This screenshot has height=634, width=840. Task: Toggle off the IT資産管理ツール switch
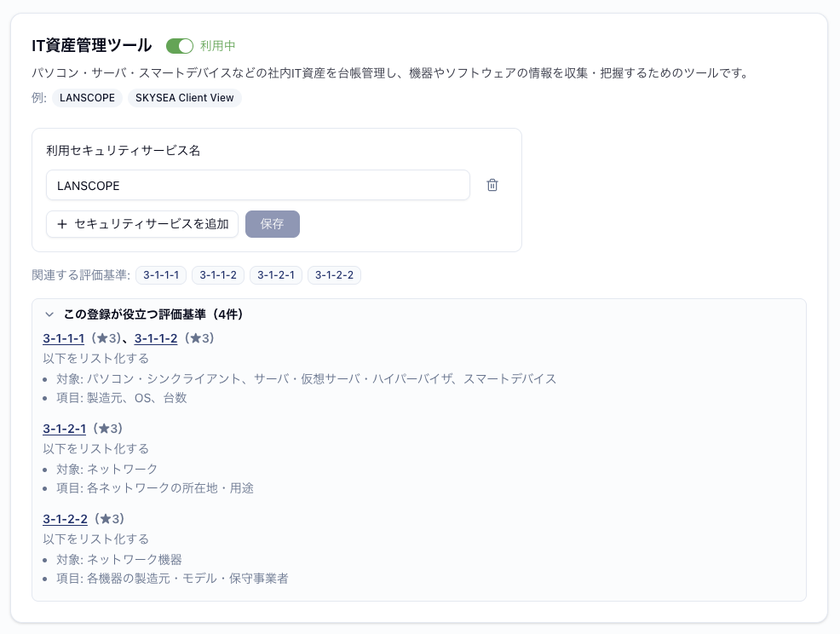click(180, 46)
